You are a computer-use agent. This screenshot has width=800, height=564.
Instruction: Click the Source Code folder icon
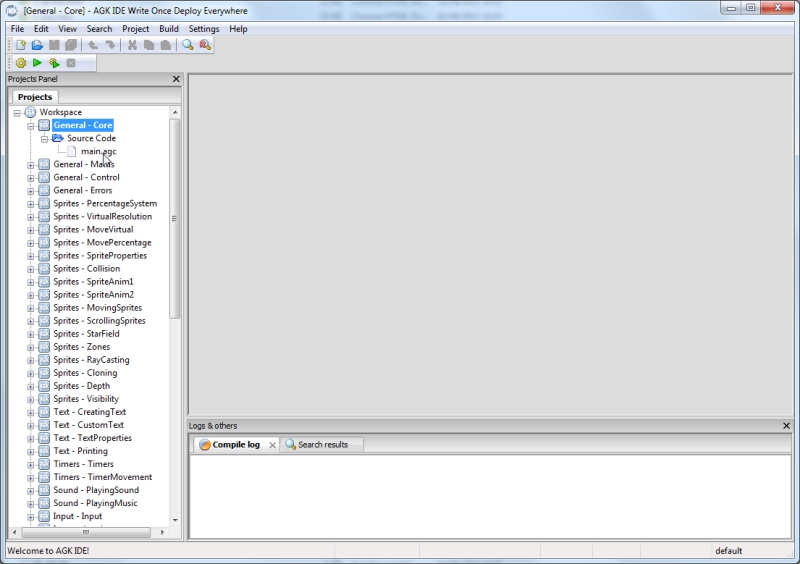coord(58,138)
